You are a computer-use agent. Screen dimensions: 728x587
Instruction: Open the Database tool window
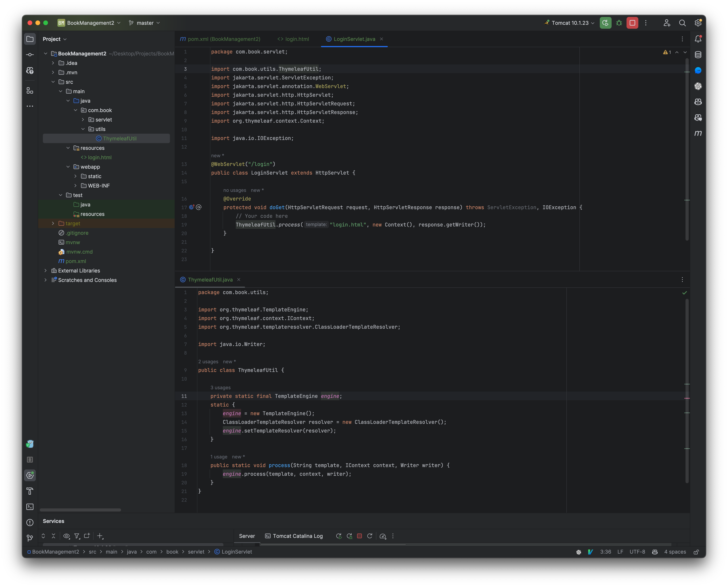pos(698,54)
